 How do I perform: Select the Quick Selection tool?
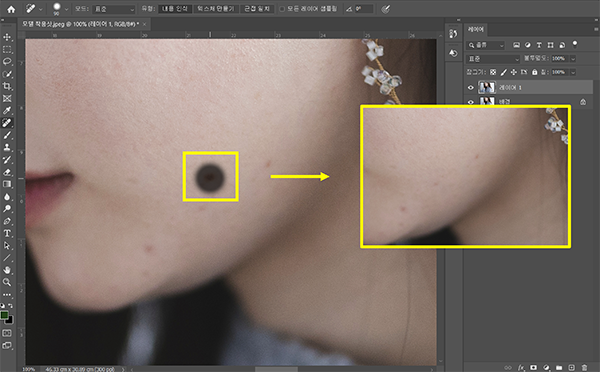click(x=7, y=74)
